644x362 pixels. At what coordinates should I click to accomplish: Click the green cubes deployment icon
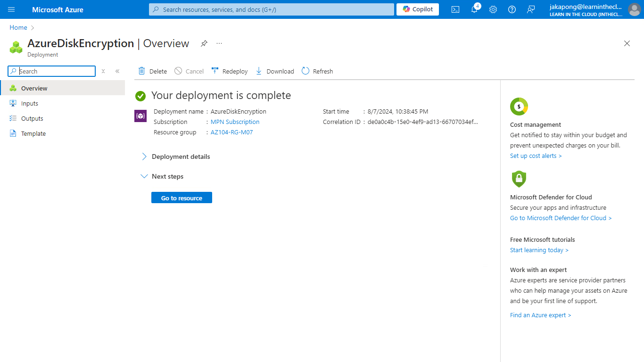click(16, 47)
